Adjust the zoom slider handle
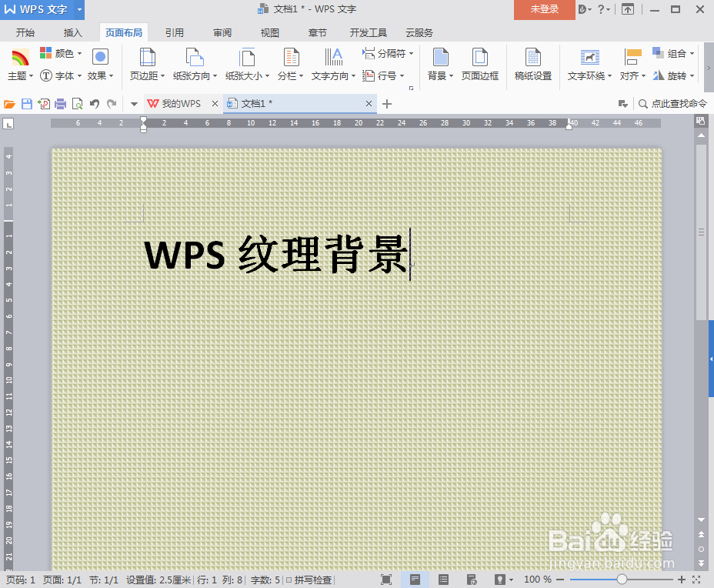This screenshot has width=714, height=588. pos(622,580)
